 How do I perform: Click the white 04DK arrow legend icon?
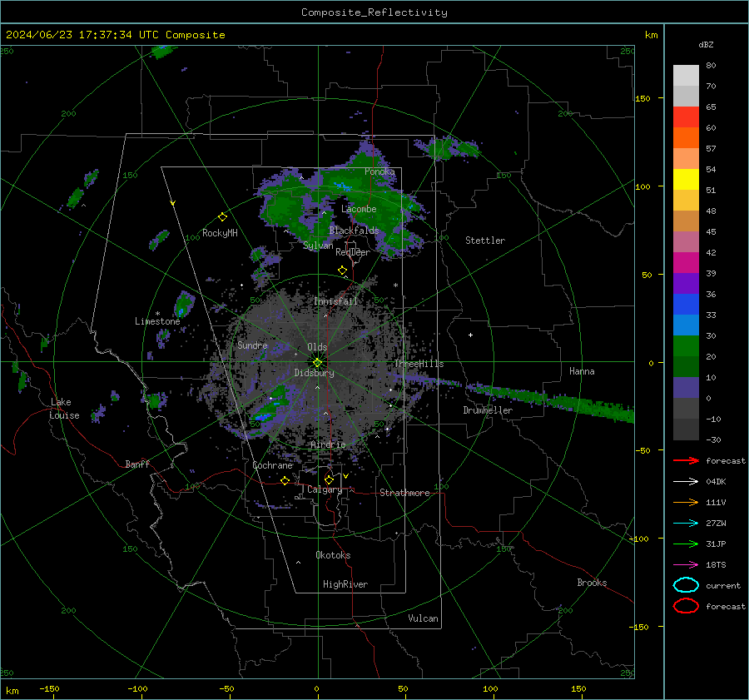(x=686, y=481)
